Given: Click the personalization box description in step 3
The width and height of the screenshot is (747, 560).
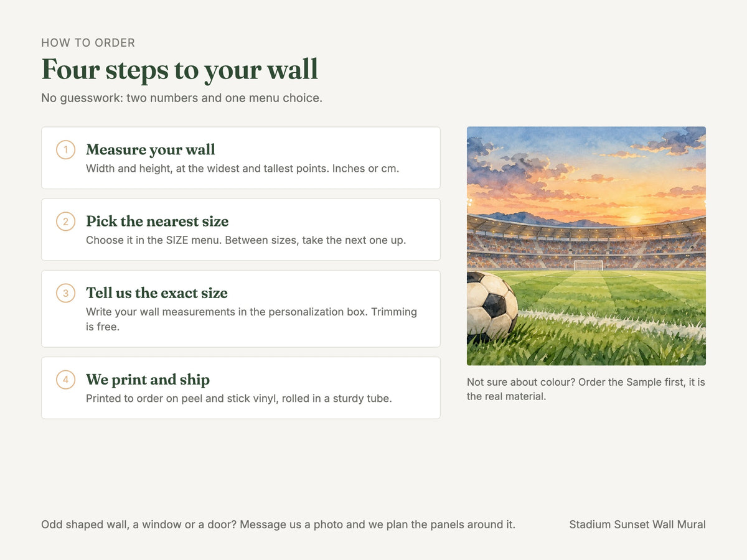Looking at the screenshot, I should pyautogui.click(x=251, y=319).
